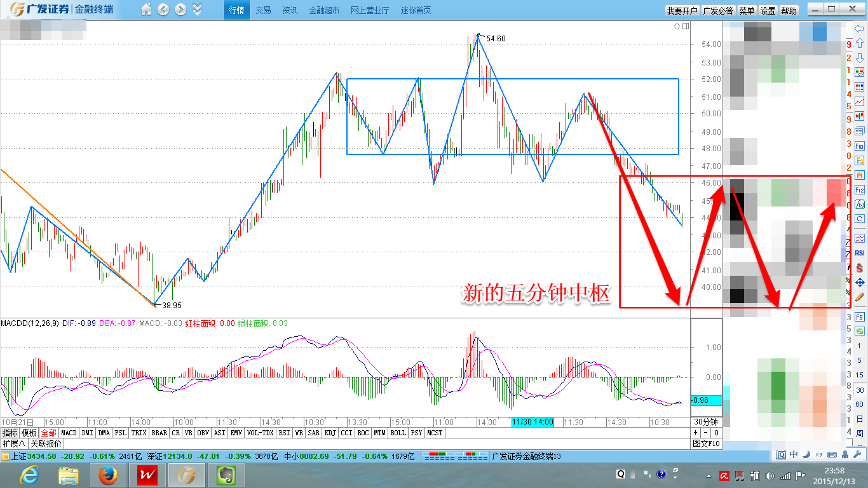Select the TRIX indicator tab
This screenshot has width=868, height=488.
click(138, 433)
